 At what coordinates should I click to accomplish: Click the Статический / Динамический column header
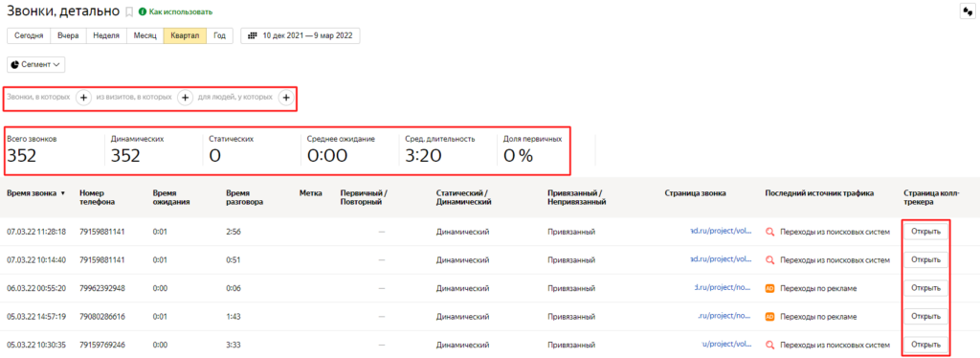point(463,197)
